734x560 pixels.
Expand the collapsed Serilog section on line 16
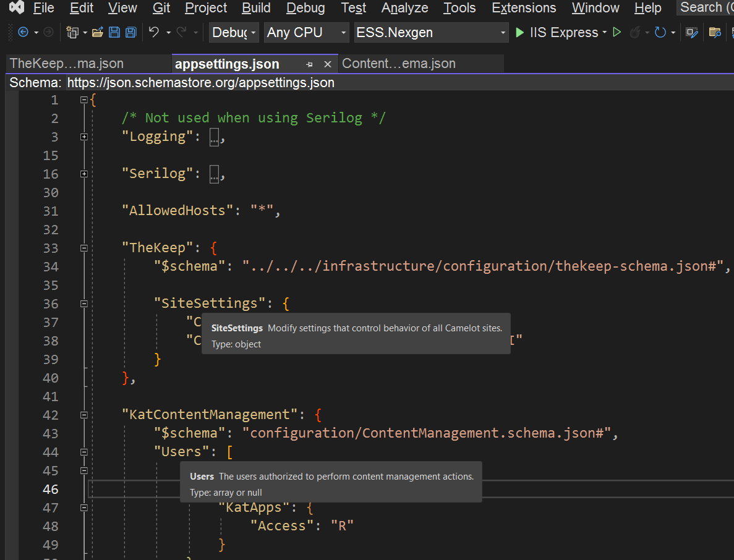84,174
